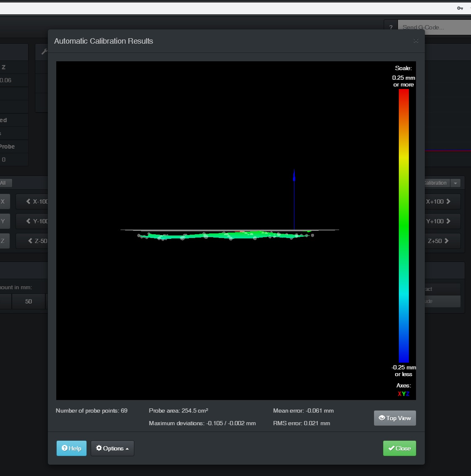The image size is (471, 476).
Task: Close the Automatic Calibration Results dialog
Action: (416, 41)
